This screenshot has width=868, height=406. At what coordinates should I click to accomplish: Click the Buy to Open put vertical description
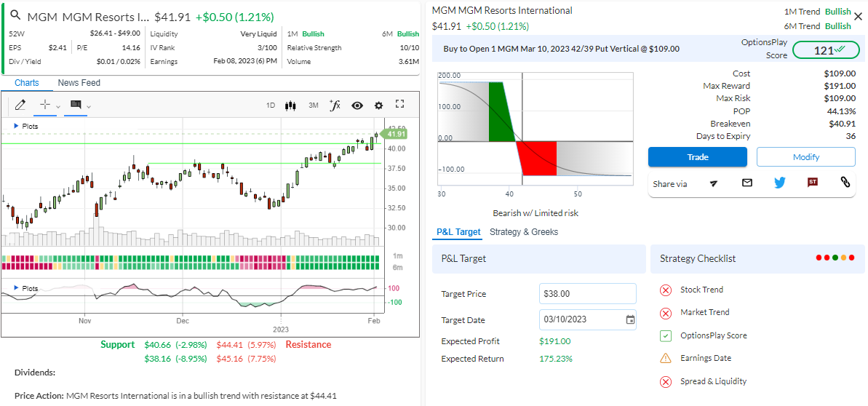561,49
